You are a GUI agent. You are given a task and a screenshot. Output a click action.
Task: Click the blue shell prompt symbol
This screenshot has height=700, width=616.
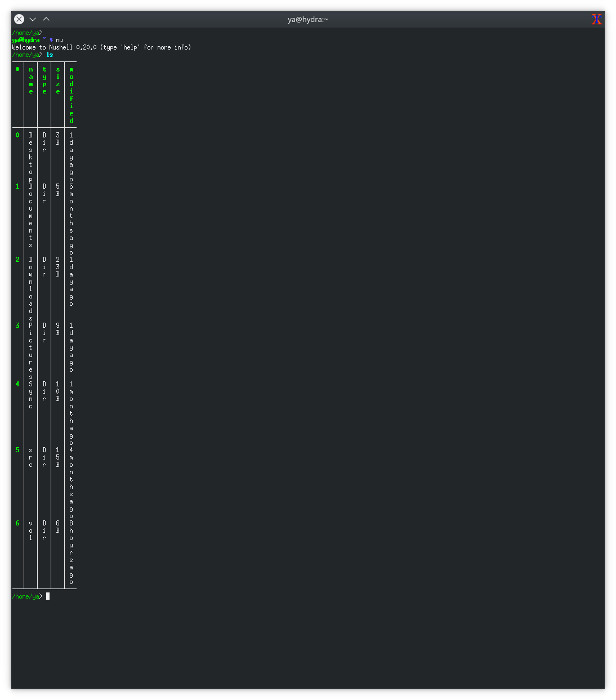point(51,40)
